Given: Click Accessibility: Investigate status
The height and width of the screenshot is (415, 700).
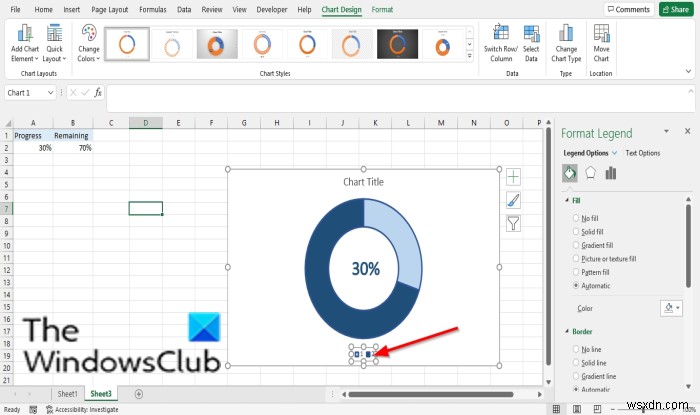Looking at the screenshot, I should tap(82, 410).
